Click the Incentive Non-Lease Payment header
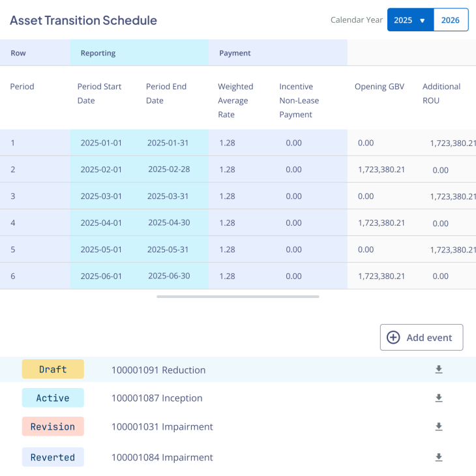Screen dimensions: 476x476 (x=299, y=100)
